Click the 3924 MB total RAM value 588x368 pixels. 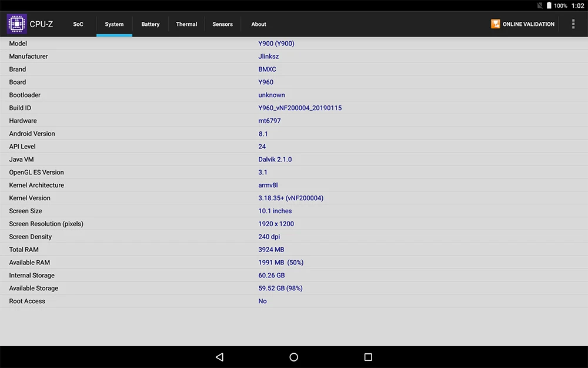click(271, 250)
